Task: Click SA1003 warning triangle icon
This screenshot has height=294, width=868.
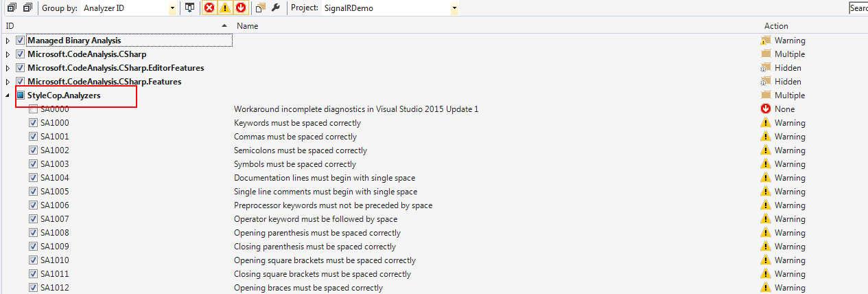Action: (766, 164)
